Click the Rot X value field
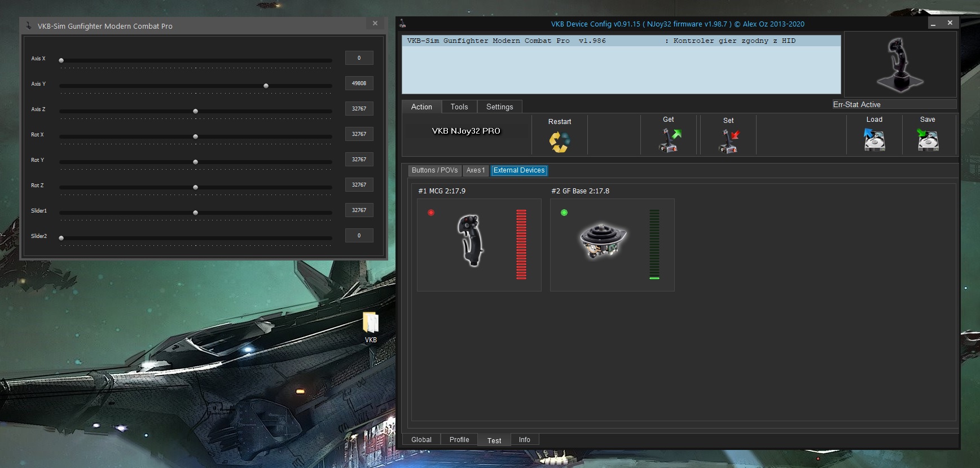 [359, 134]
